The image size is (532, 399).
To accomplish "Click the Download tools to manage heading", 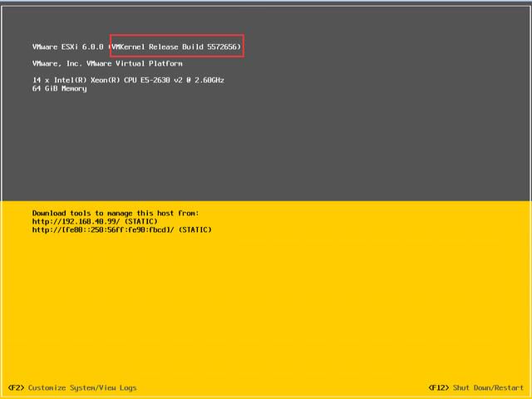I will pyautogui.click(x=116, y=213).
